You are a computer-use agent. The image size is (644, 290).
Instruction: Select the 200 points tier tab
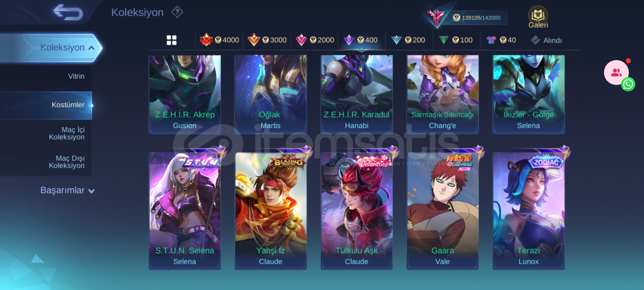[x=408, y=40]
